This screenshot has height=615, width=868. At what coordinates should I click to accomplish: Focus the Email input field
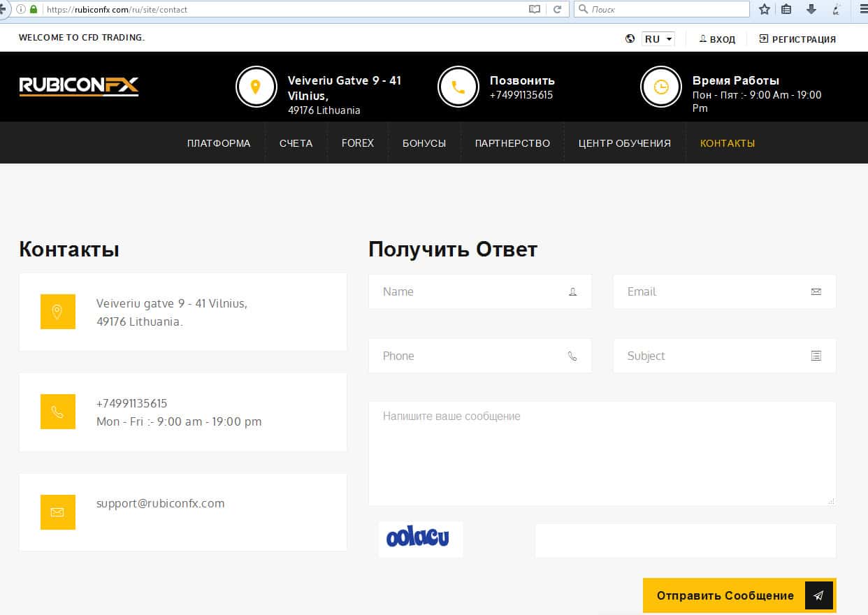(x=716, y=291)
